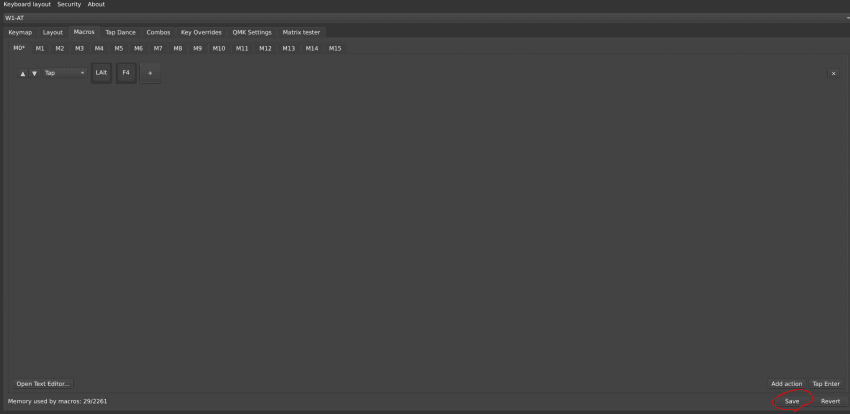Go to the Key Overrides tab
850x414 pixels.
[201, 33]
